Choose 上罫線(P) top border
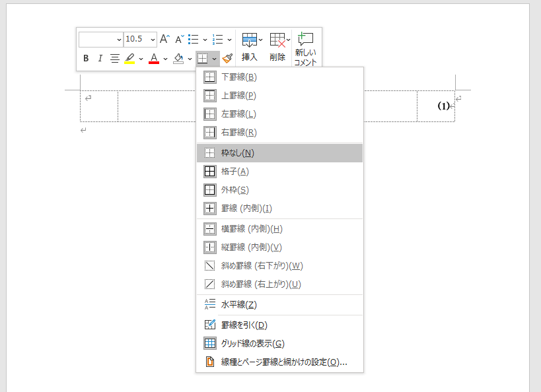 click(x=279, y=96)
